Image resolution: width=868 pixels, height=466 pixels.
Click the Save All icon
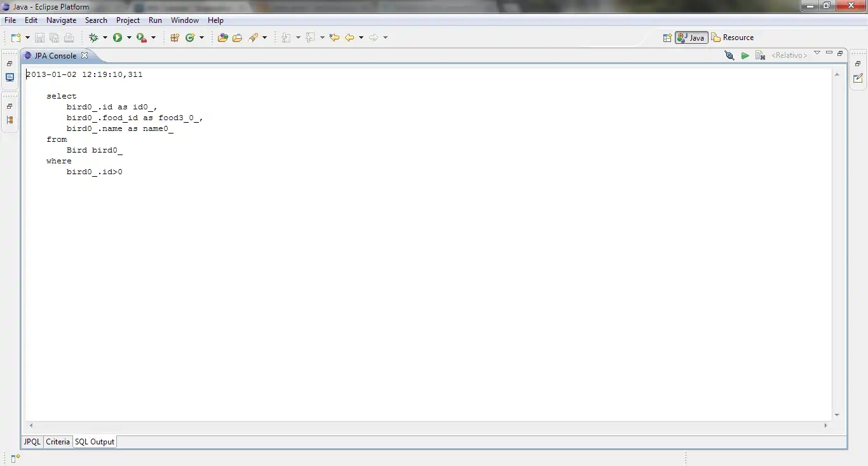[54, 38]
